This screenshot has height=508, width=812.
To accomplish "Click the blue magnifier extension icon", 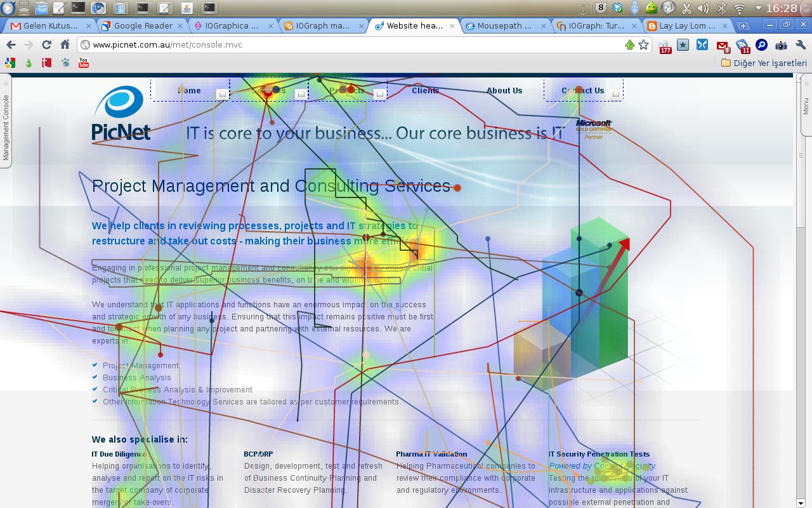I will pyautogui.click(x=761, y=44).
